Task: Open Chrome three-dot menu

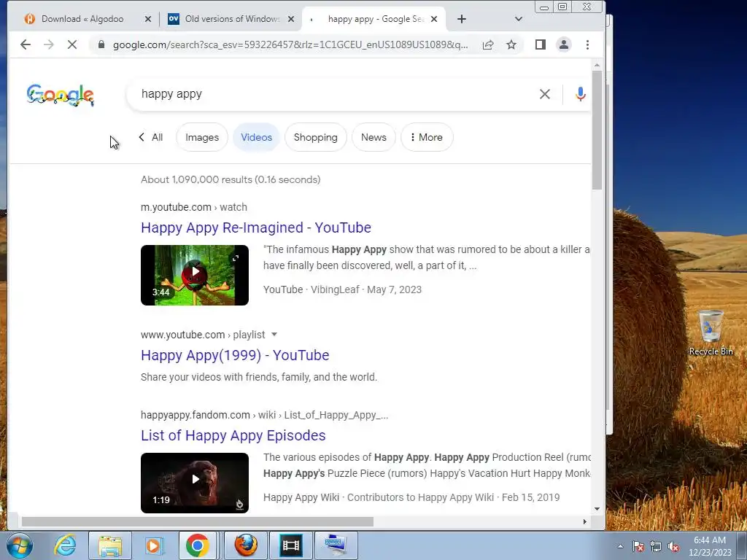Action: point(587,44)
